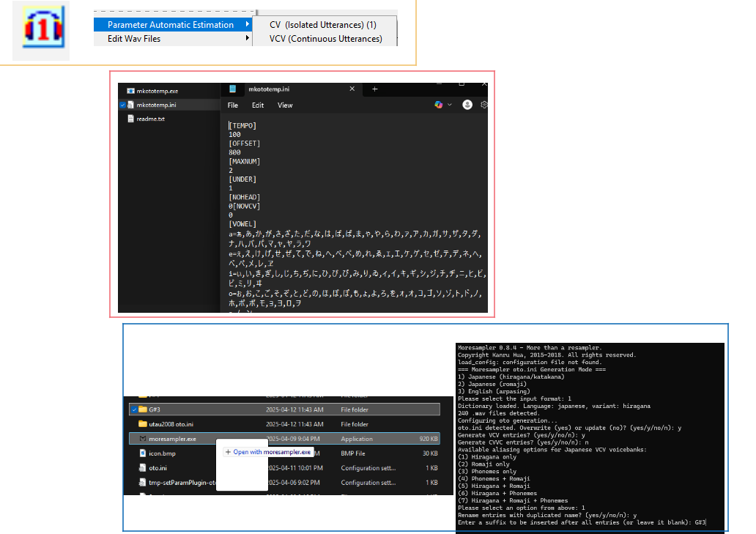Select the readme.txt file icon
The width and height of the screenshot is (756, 534).
point(130,118)
